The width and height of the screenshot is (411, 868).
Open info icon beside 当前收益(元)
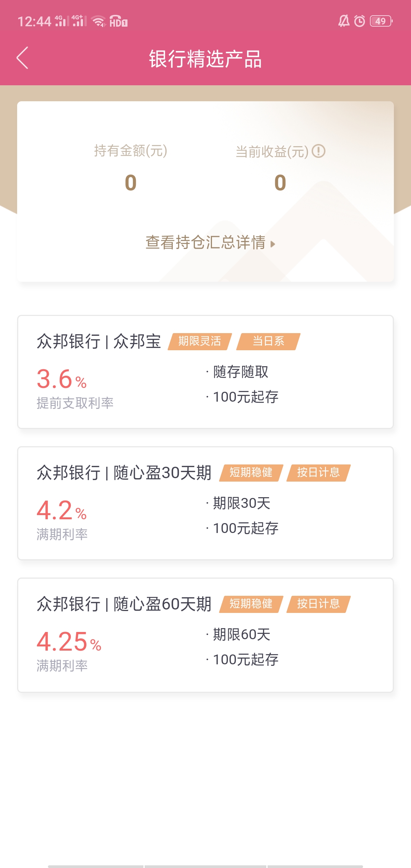[319, 151]
